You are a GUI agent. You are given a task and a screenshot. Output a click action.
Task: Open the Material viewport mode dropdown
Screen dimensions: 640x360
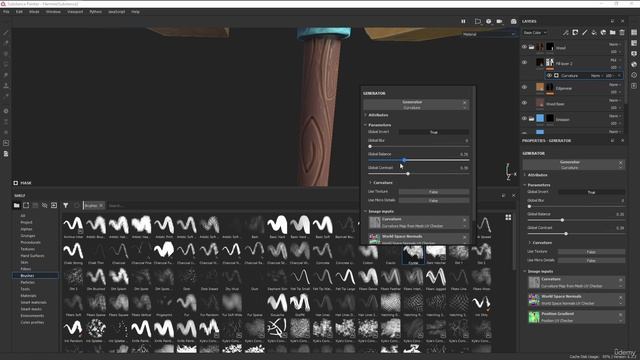(489, 34)
